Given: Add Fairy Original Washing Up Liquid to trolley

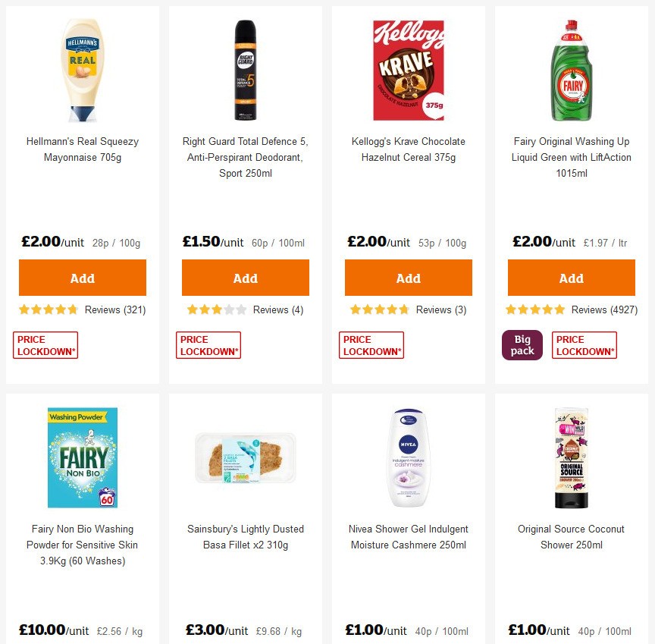Looking at the screenshot, I should click(x=571, y=278).
